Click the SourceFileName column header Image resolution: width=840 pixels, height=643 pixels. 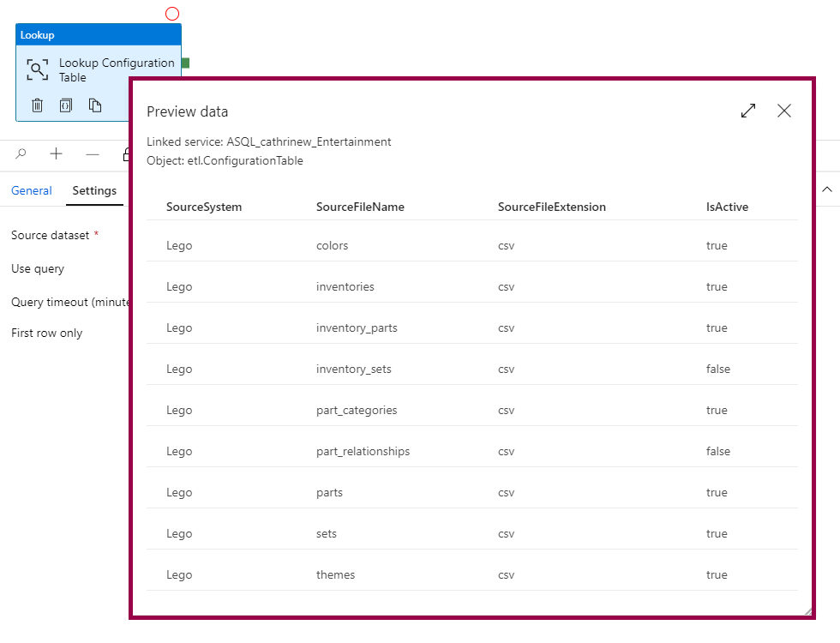coord(360,207)
